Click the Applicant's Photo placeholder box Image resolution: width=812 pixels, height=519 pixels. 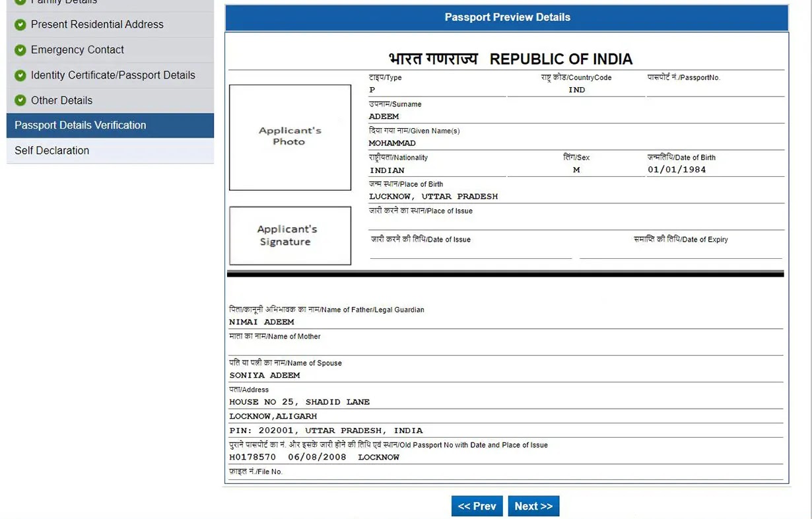click(x=290, y=137)
